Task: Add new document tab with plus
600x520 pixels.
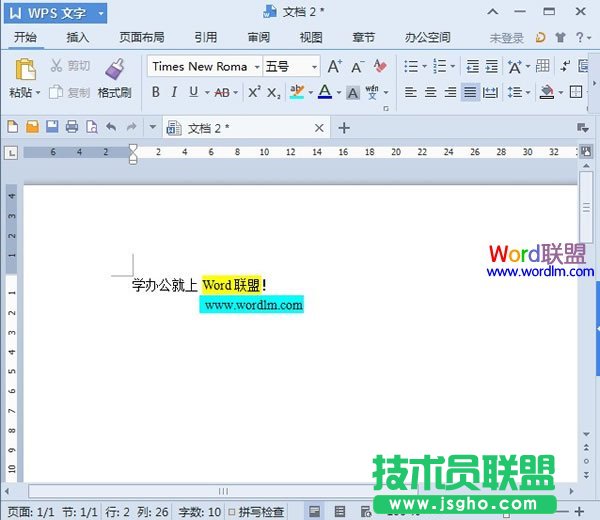Action: click(344, 128)
